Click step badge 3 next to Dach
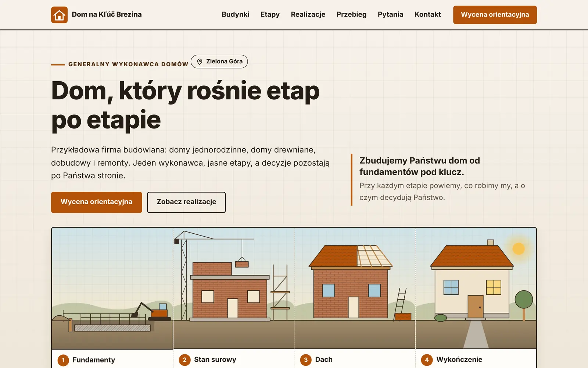 306,360
